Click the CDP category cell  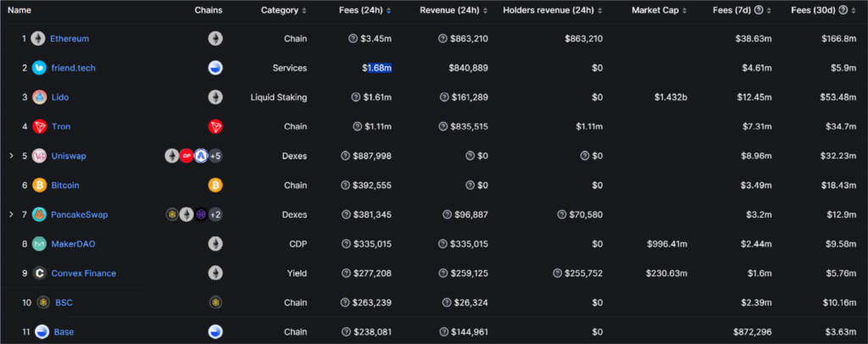[298, 244]
